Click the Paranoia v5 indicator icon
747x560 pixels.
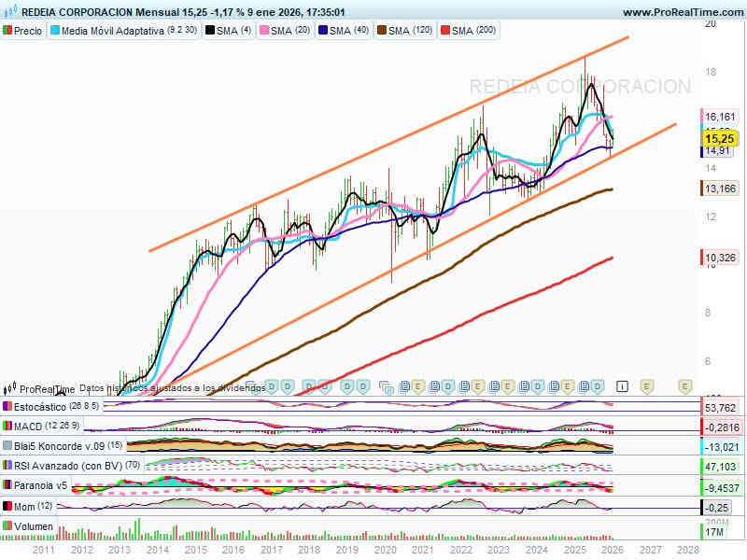click(7, 485)
